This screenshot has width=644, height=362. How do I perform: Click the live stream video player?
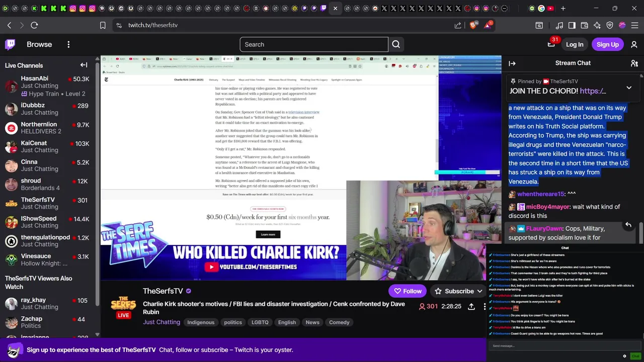point(301,167)
